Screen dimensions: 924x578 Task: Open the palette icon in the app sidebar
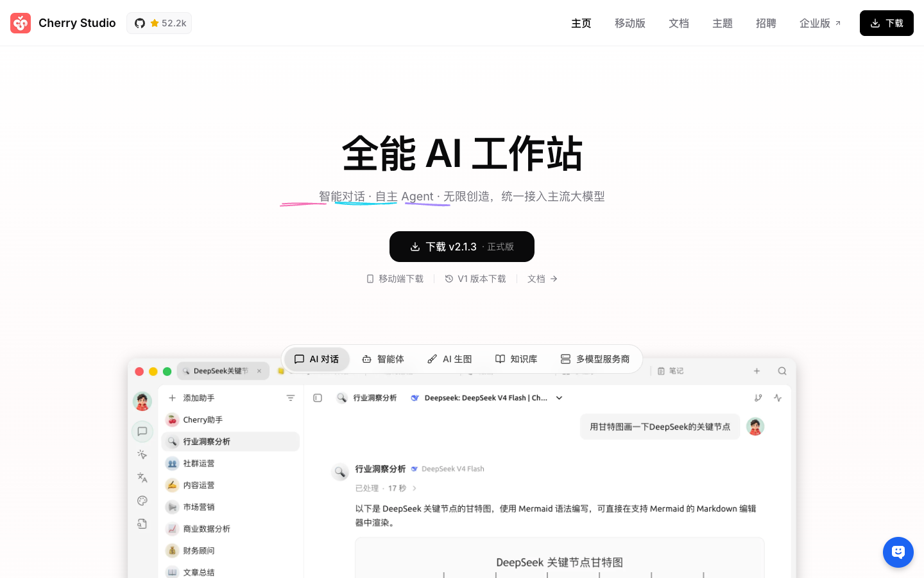coord(142,501)
